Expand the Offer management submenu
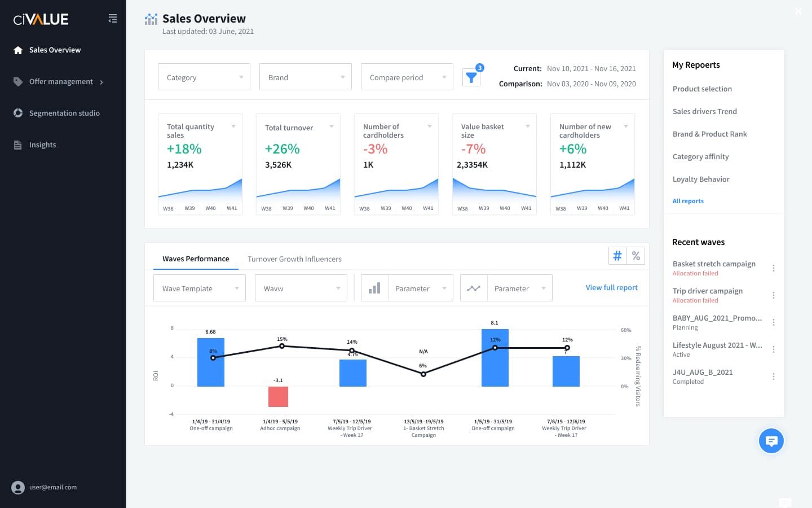Image resolution: width=812 pixels, height=508 pixels. [x=101, y=82]
